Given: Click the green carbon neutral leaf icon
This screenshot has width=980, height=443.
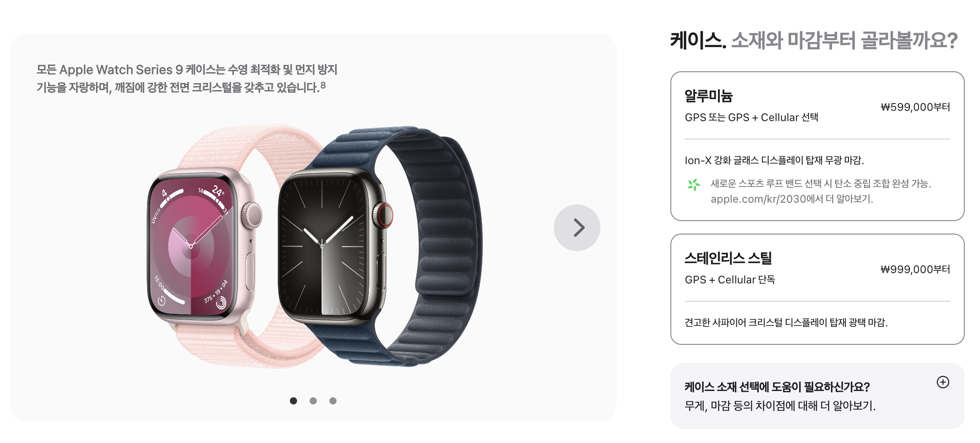Looking at the screenshot, I should [694, 185].
